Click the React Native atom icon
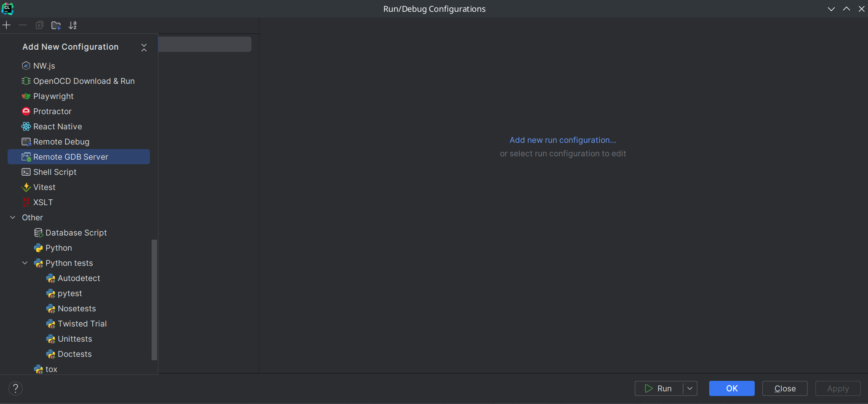This screenshot has height=404, width=868. [26, 126]
